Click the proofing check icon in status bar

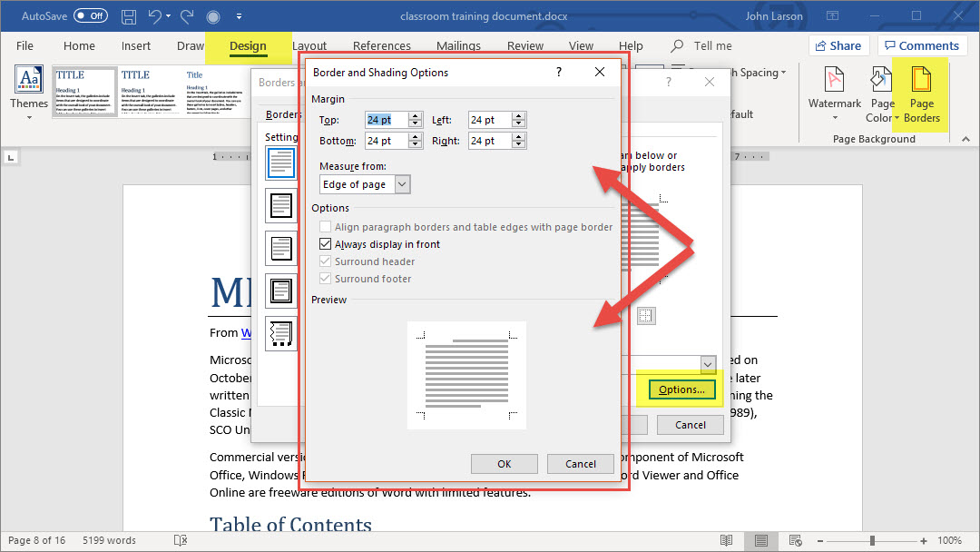[181, 540]
